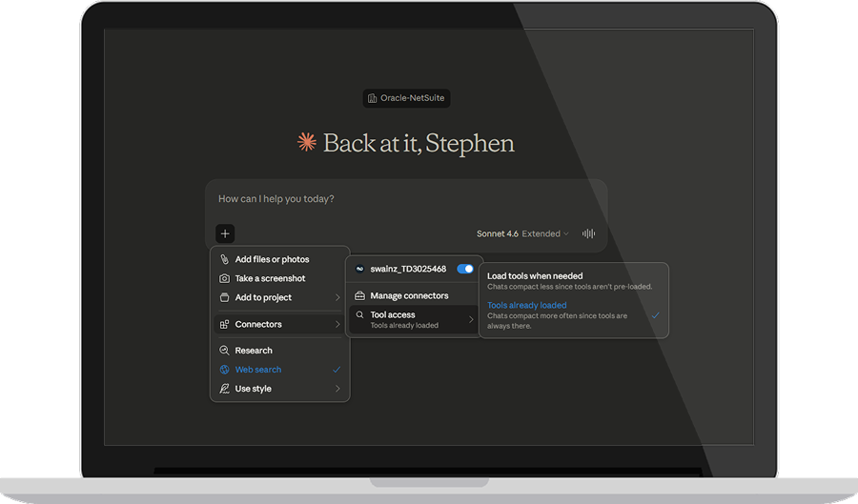Click the Tools already loaded subtitle under Tool access
The height and width of the screenshot is (504, 858).
404,325
